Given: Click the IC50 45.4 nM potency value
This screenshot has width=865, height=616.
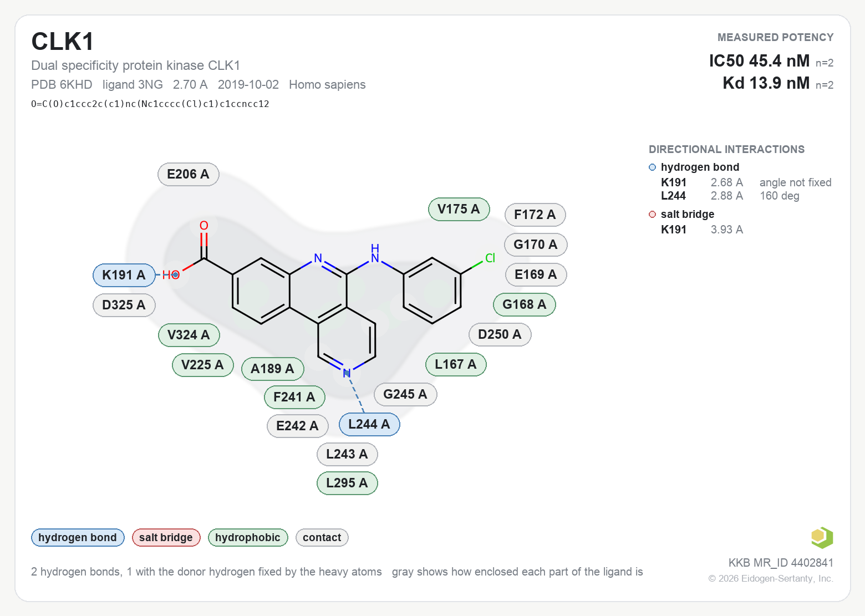Looking at the screenshot, I should pos(759,60).
